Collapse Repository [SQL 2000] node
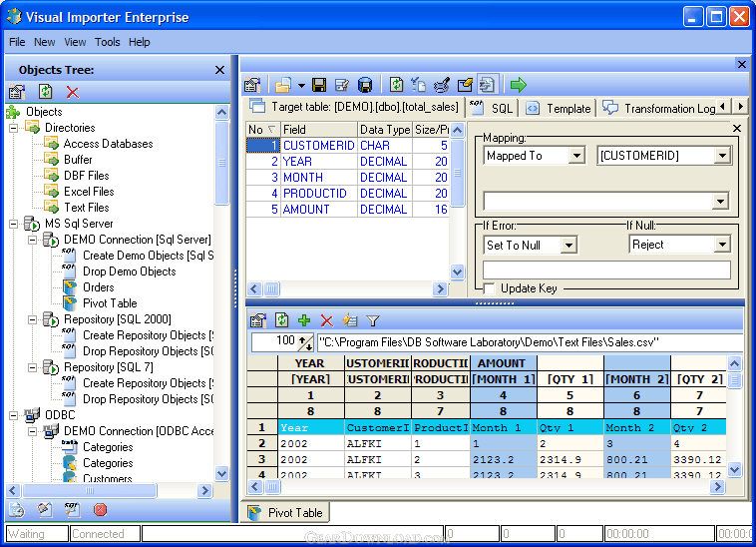756x547 pixels. coord(32,319)
